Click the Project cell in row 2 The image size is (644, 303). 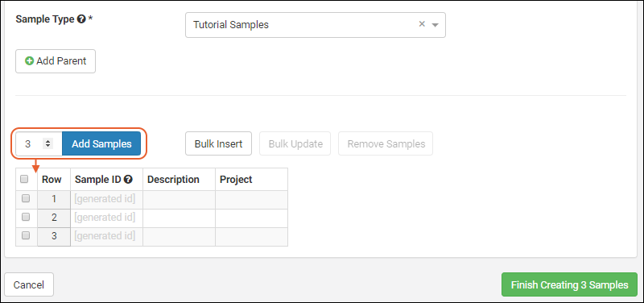[x=251, y=218]
